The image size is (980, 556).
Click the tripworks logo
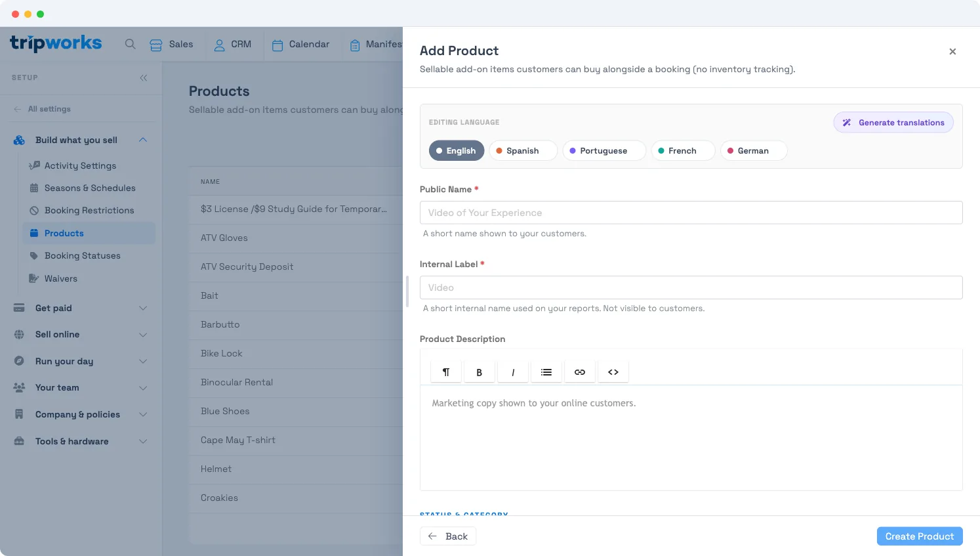(56, 43)
